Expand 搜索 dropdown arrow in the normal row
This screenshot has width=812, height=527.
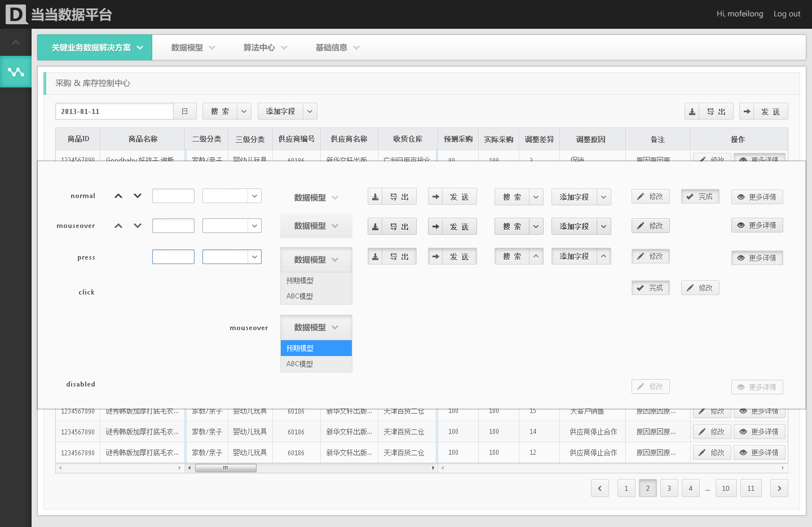536,197
